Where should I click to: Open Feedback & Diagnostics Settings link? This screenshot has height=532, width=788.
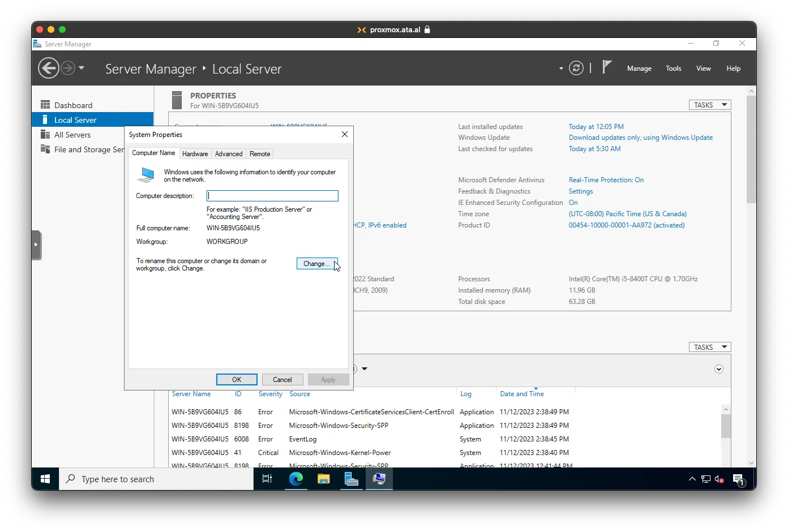pos(581,191)
